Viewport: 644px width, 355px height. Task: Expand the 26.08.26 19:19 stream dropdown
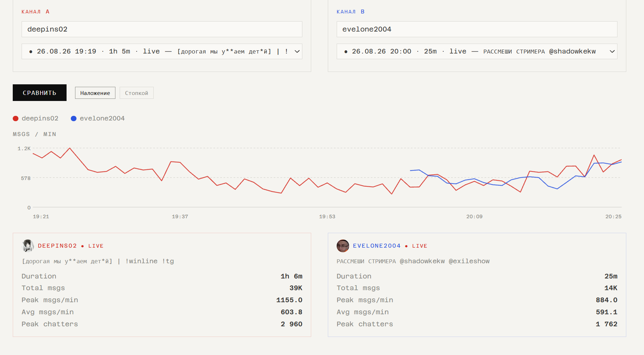pyautogui.click(x=162, y=51)
